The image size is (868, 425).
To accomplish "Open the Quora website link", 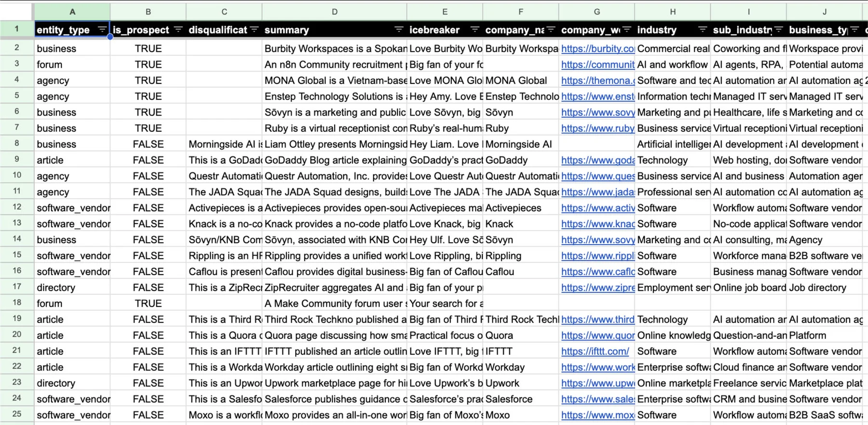I will pos(597,335).
